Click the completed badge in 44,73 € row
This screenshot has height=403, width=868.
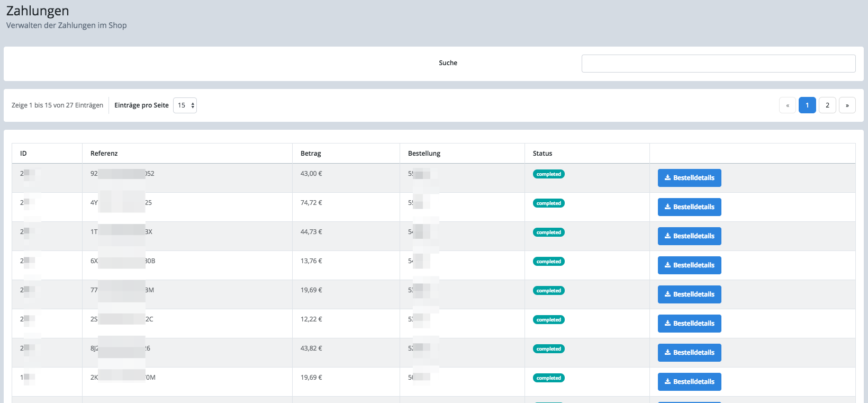548,232
